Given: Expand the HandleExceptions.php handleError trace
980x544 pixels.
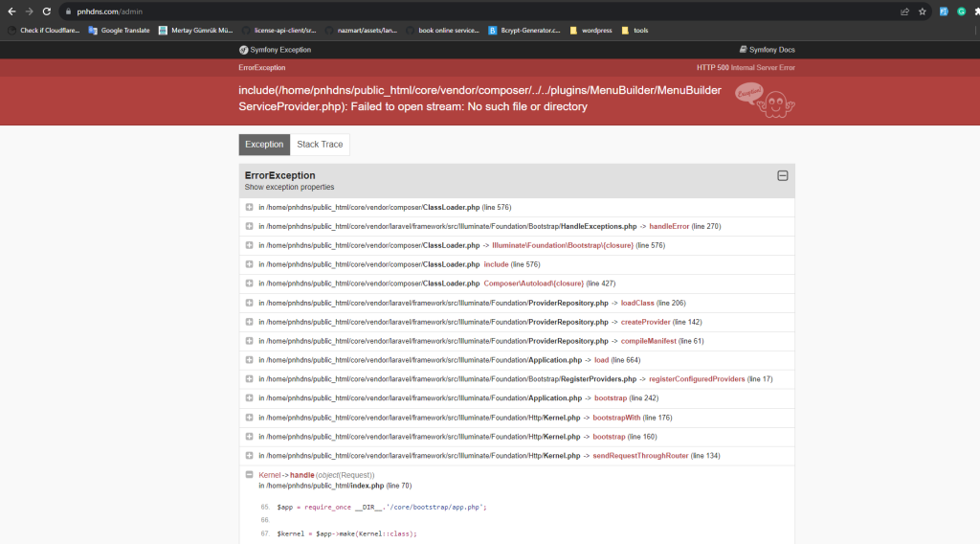Looking at the screenshot, I should (250, 226).
